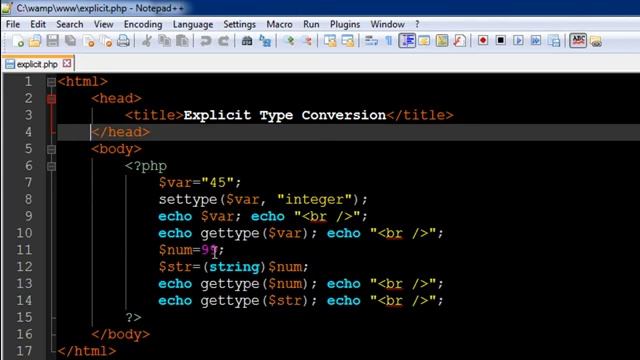Save the current recorded macro icon
The image size is (640, 360).
click(x=554, y=41)
